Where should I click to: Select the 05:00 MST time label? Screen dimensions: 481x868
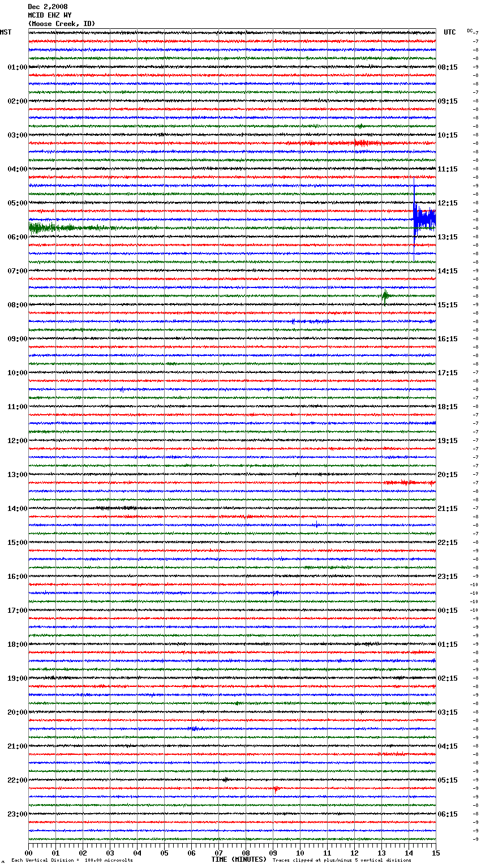tap(18, 203)
